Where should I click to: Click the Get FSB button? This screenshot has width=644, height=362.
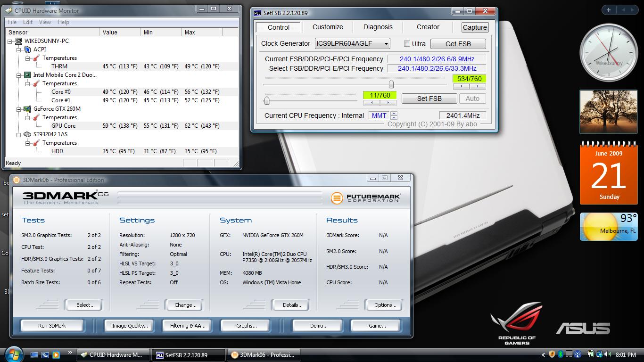tap(458, 44)
